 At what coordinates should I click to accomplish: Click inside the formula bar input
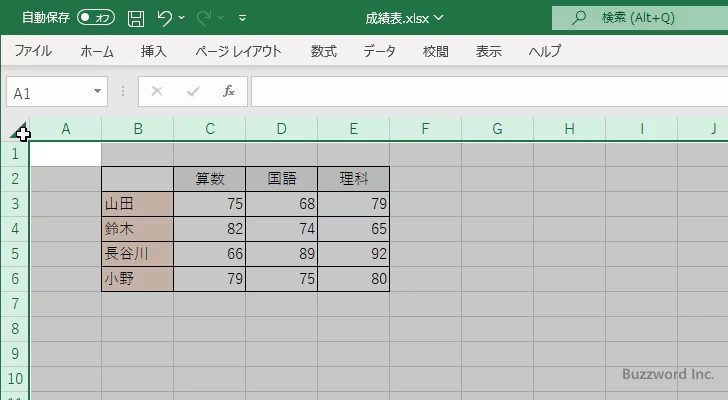pyautogui.click(x=480, y=92)
